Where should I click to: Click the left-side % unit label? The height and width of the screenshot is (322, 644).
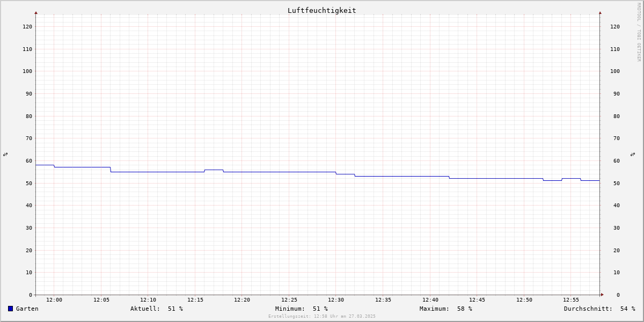5,154
